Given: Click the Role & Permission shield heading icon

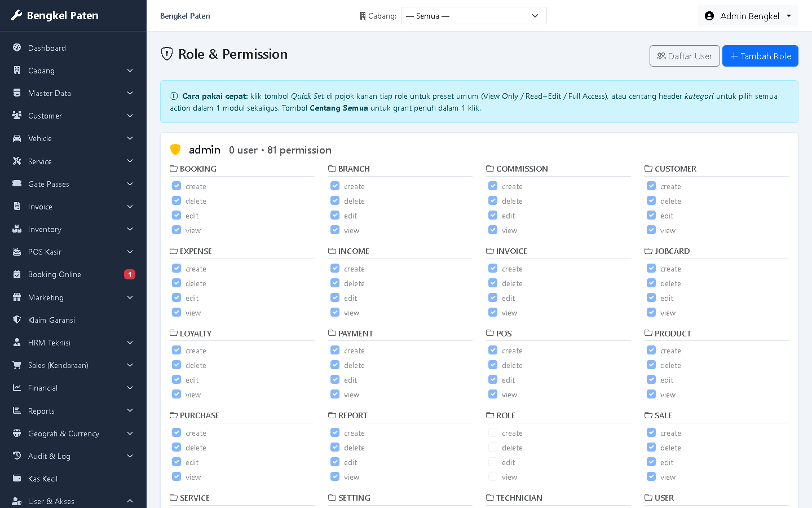Looking at the screenshot, I should pyautogui.click(x=167, y=54).
